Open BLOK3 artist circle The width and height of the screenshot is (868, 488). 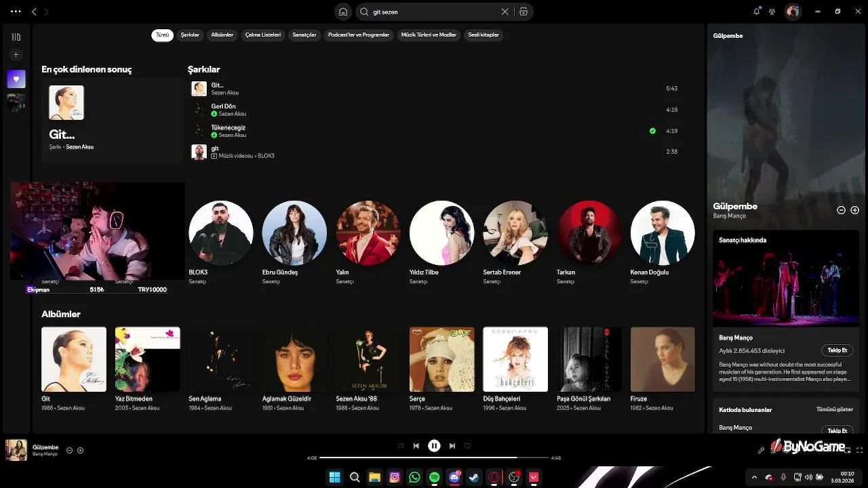pos(221,232)
